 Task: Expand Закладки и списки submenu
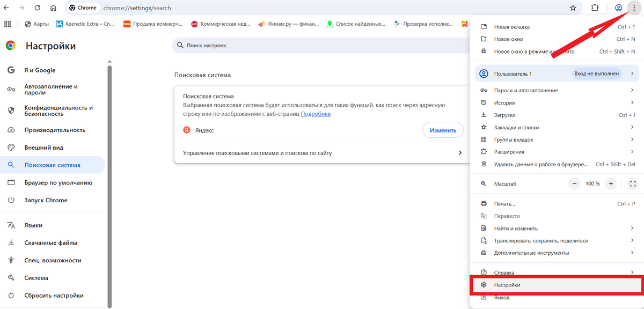pyautogui.click(x=516, y=127)
